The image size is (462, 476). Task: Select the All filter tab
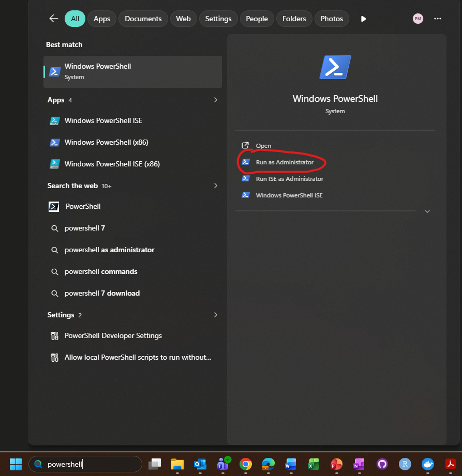point(75,19)
